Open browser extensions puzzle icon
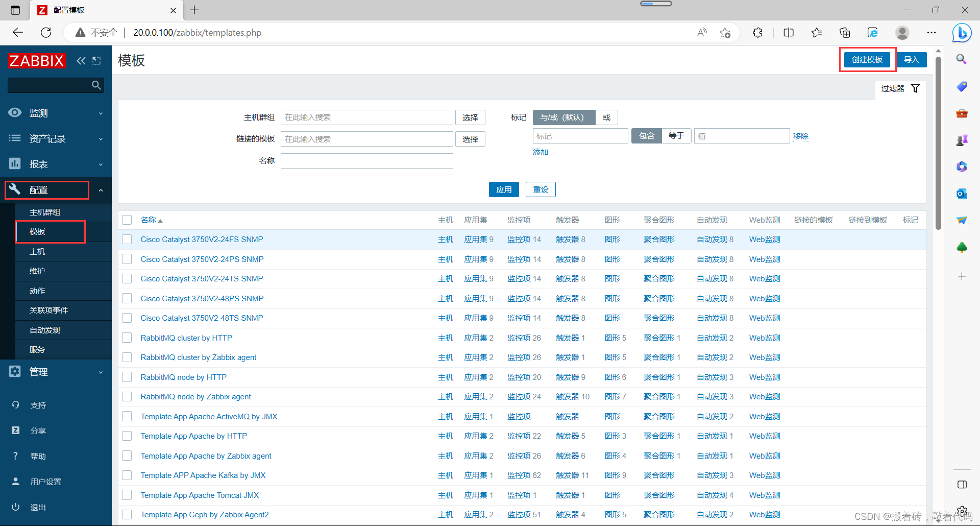Image resolution: width=980 pixels, height=526 pixels. (x=757, y=33)
